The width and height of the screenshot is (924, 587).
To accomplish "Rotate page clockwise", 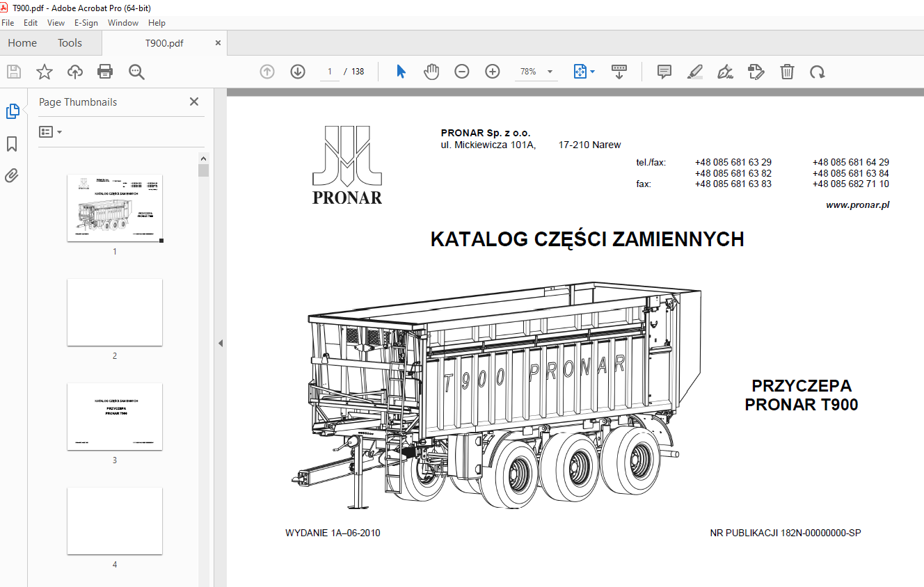I will pyautogui.click(x=818, y=72).
